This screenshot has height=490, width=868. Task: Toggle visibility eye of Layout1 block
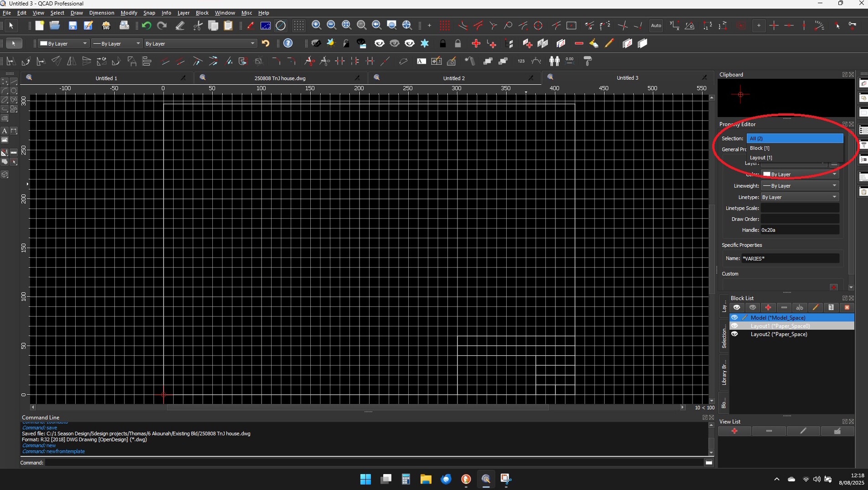point(734,326)
